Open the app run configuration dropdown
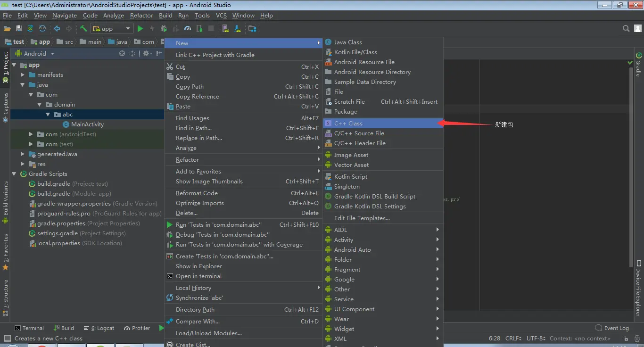The width and height of the screenshot is (644, 347). pyautogui.click(x=112, y=29)
